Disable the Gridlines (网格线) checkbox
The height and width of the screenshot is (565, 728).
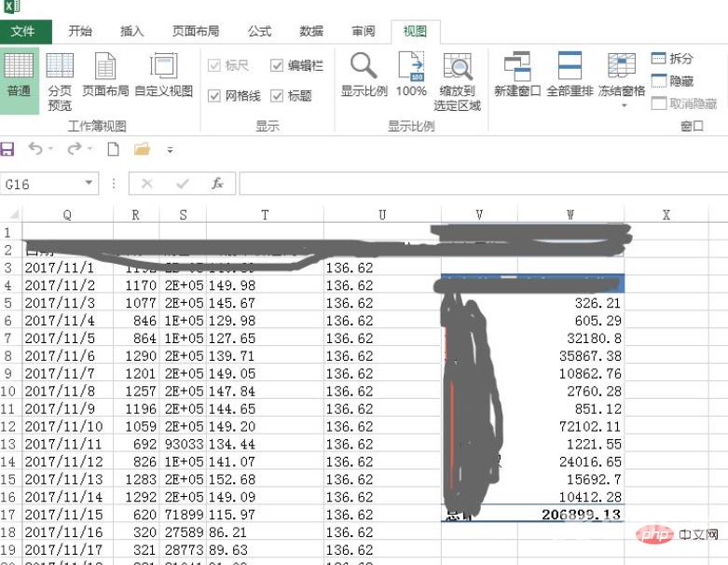tap(214, 96)
